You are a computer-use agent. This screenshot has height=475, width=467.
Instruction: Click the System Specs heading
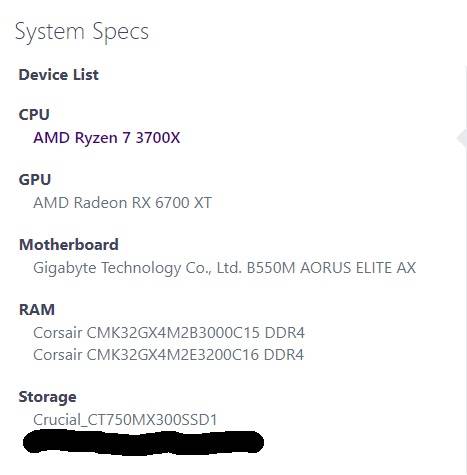pyautogui.click(x=82, y=32)
